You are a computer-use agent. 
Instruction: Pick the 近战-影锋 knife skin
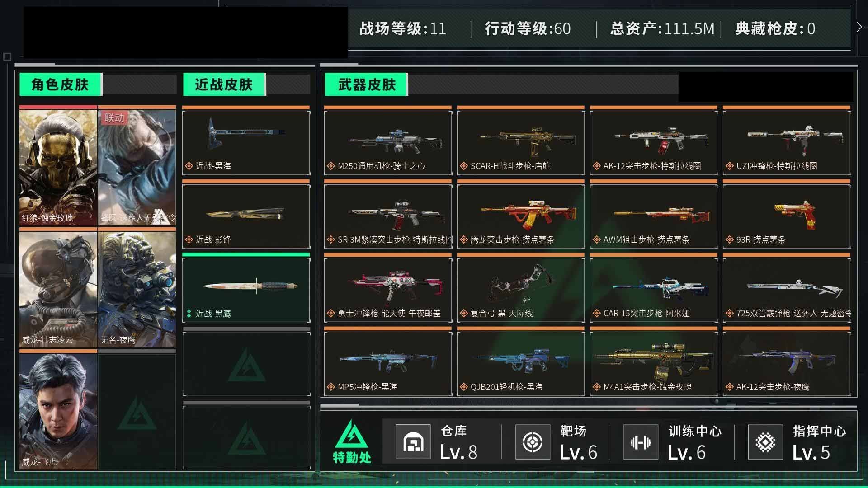coord(246,216)
